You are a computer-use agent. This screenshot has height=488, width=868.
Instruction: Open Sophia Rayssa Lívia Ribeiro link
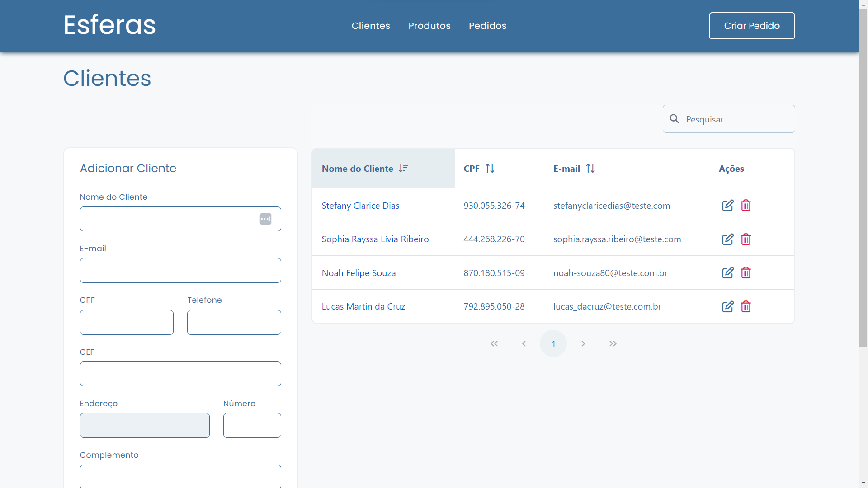click(375, 239)
